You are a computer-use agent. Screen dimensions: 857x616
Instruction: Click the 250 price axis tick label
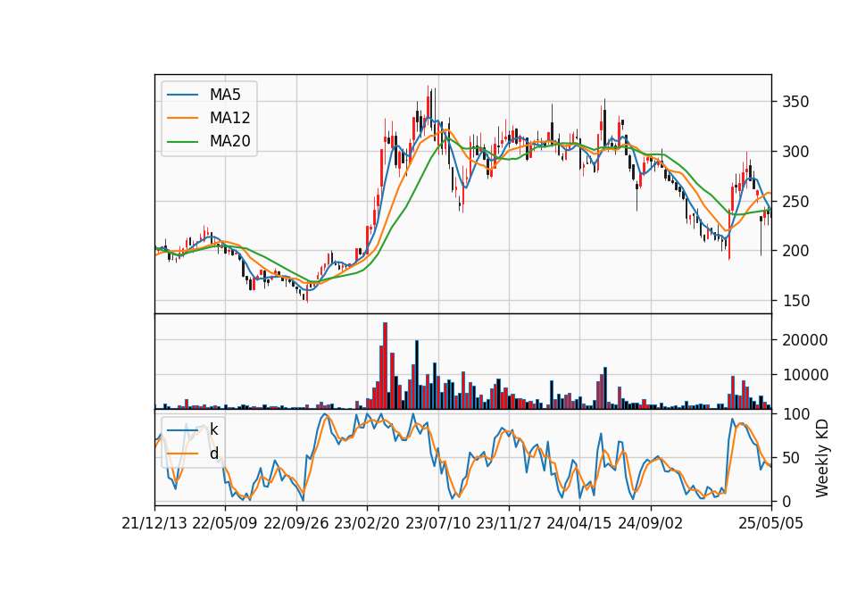click(x=795, y=202)
